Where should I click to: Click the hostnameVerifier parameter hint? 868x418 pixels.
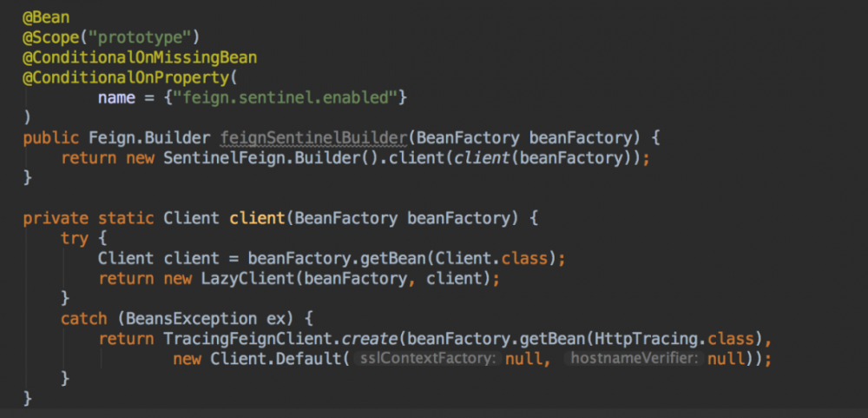(x=634, y=359)
